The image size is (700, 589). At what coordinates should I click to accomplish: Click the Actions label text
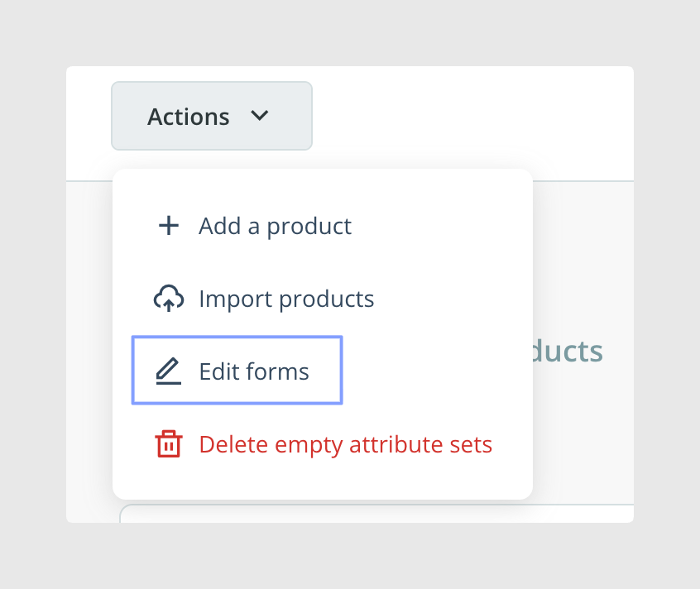pos(189,117)
